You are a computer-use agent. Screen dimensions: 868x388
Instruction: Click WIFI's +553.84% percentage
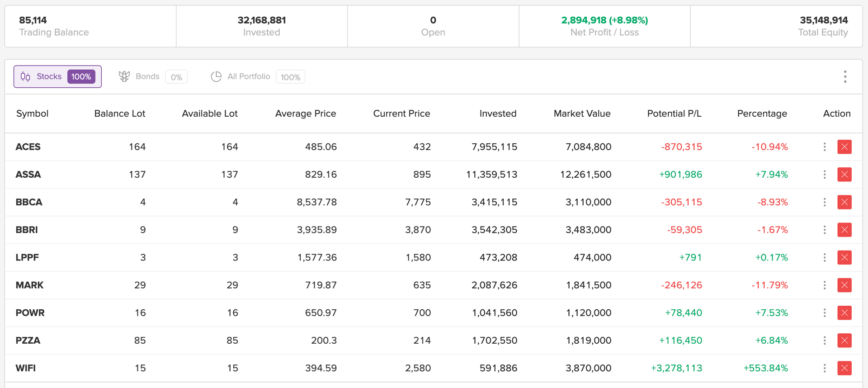tap(766, 368)
